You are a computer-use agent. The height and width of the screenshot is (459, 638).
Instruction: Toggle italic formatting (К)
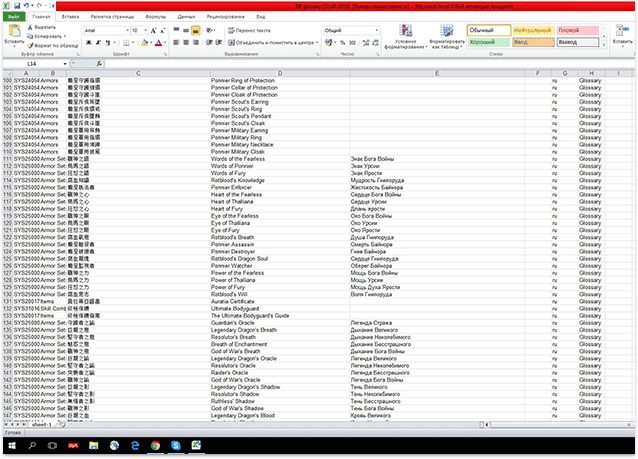pyautogui.click(x=98, y=43)
